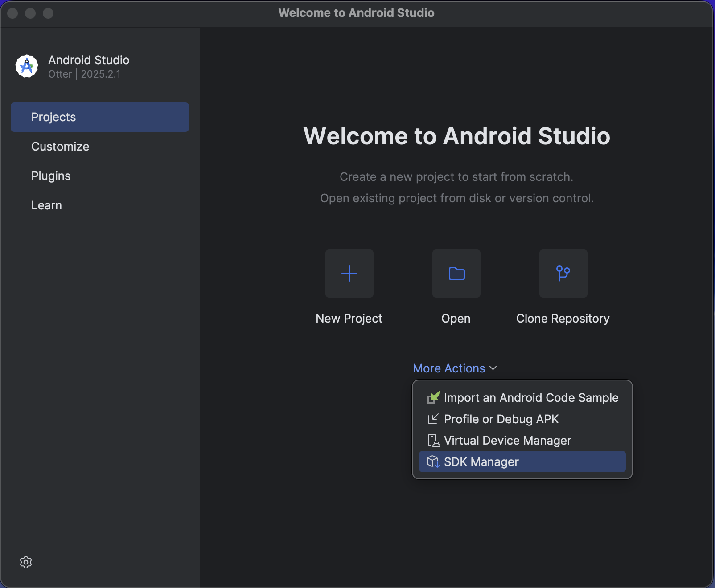
Task: Choose Import an Android Code Sample
Action: tap(522, 397)
